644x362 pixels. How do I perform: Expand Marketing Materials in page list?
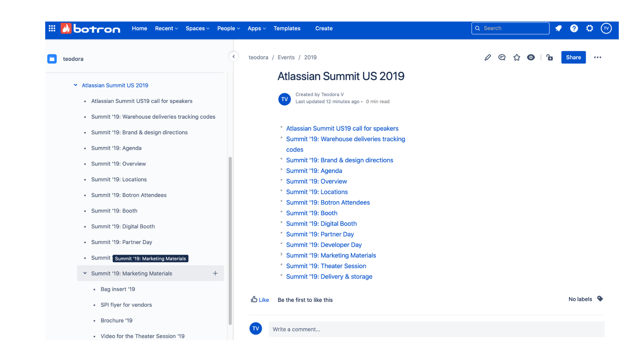(281, 254)
